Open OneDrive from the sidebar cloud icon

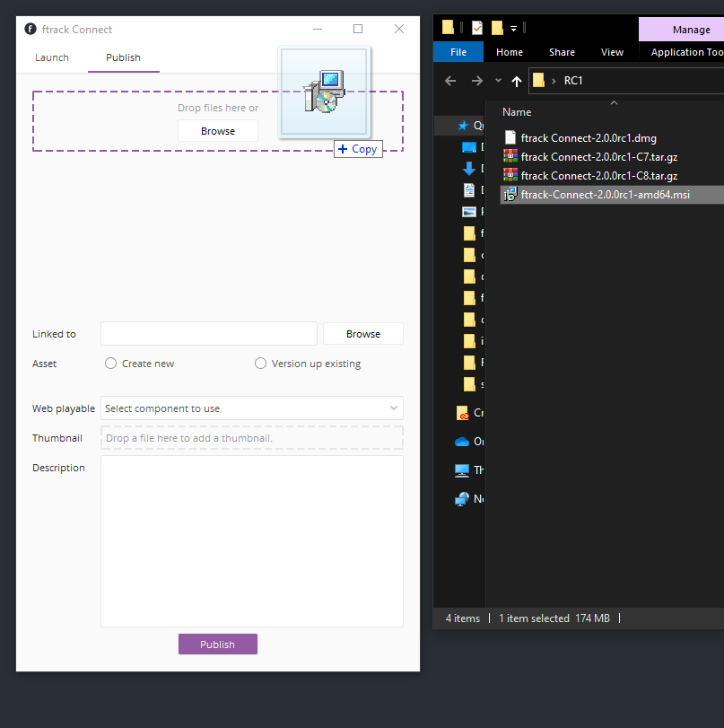point(462,442)
